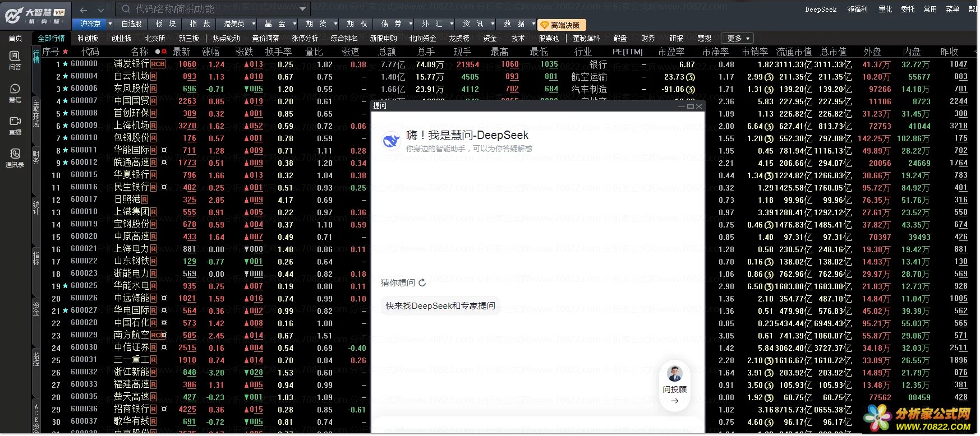The height and width of the screenshot is (436, 980).
Task: Select the 指数 toolbar button
Action: (200, 24)
